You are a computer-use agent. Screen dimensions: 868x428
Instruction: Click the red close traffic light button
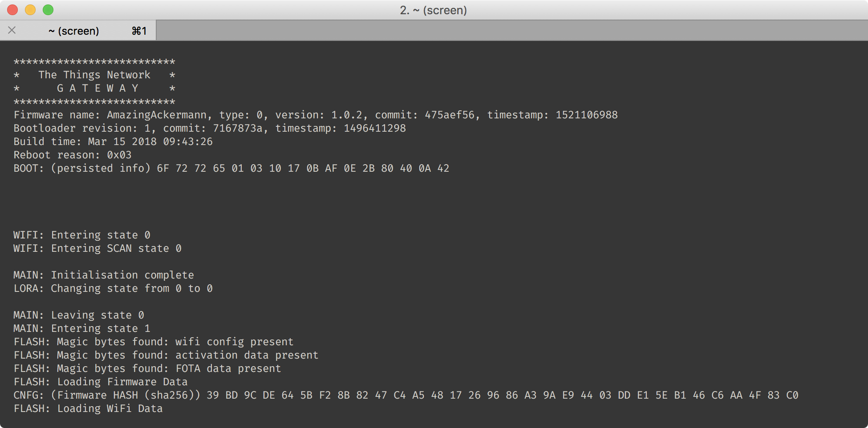point(12,9)
